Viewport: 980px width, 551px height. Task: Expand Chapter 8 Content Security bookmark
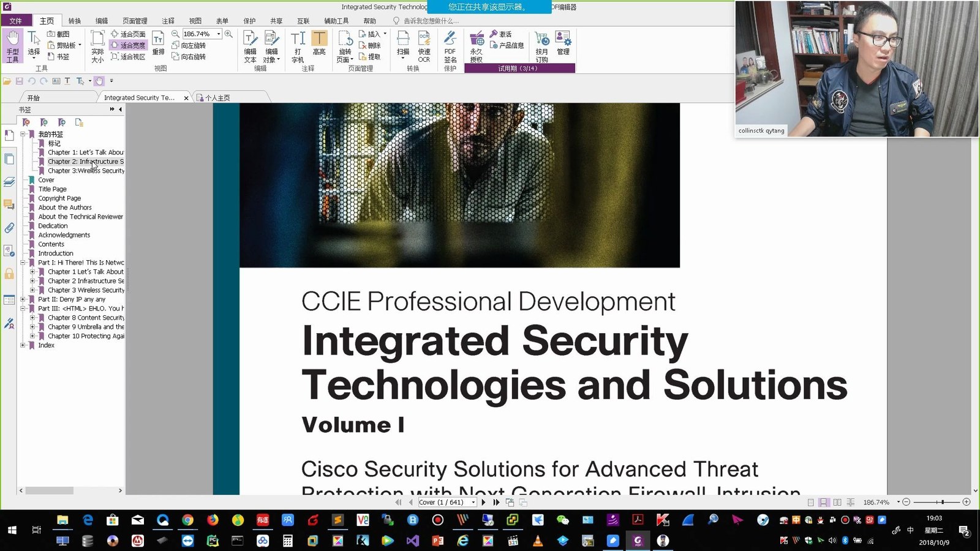(32, 318)
